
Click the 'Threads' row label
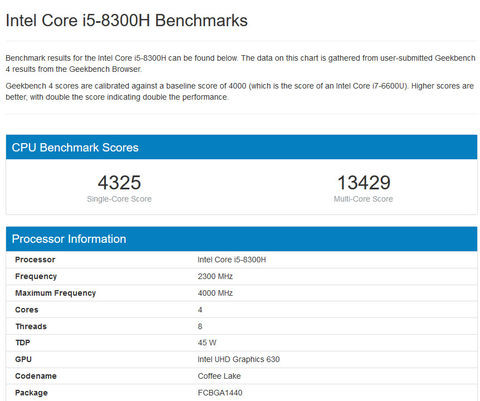(31, 326)
